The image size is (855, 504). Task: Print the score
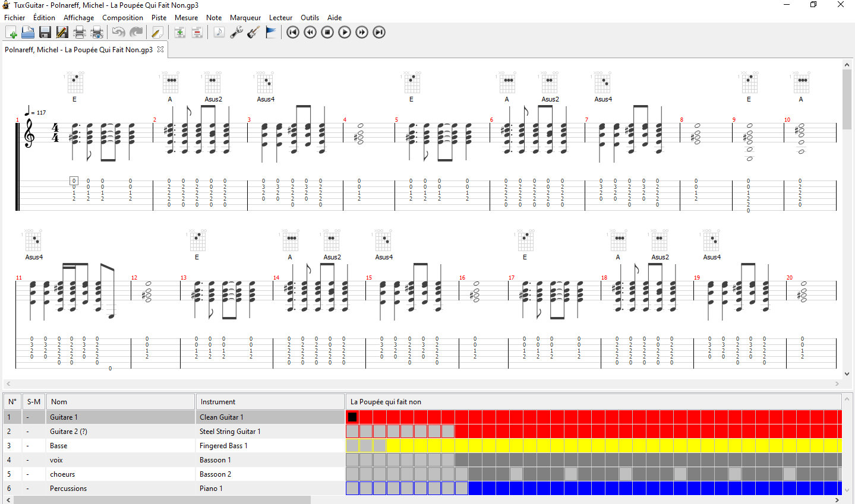(80, 32)
